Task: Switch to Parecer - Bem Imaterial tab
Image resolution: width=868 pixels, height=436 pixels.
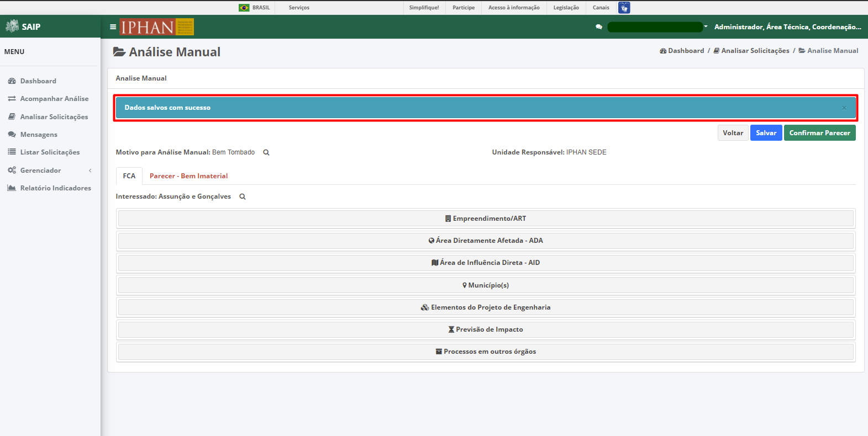Action: pyautogui.click(x=188, y=176)
